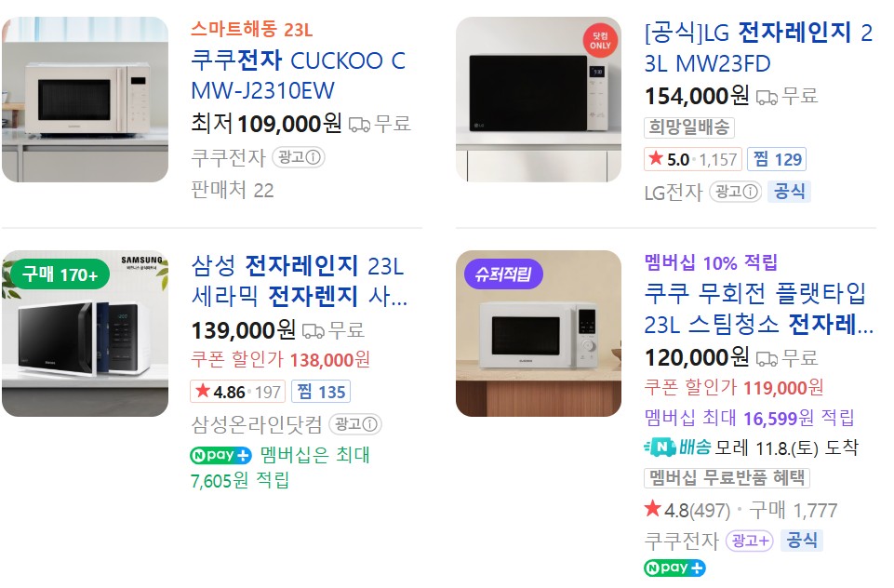Viewport: 894px width, 588px height.
Task: Click the Npay plus icon under Samsung listing
Action: pos(220,456)
